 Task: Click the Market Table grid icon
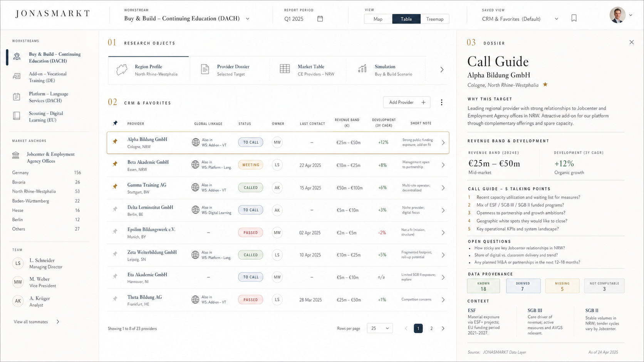tap(285, 69)
